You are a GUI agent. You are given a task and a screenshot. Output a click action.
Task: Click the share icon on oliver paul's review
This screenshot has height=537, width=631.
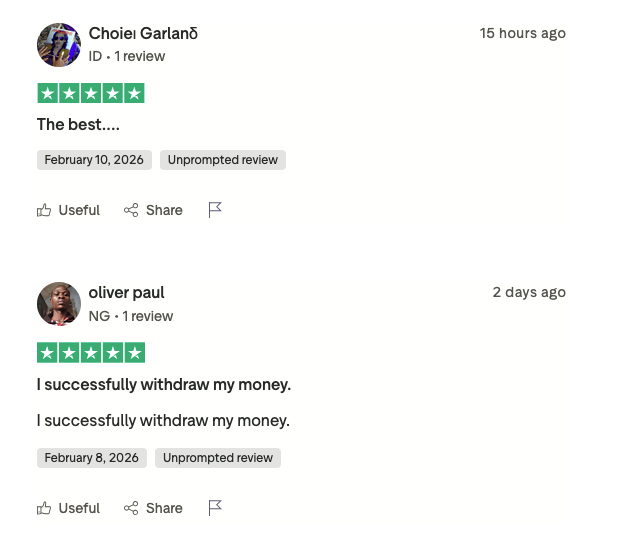[x=131, y=508]
